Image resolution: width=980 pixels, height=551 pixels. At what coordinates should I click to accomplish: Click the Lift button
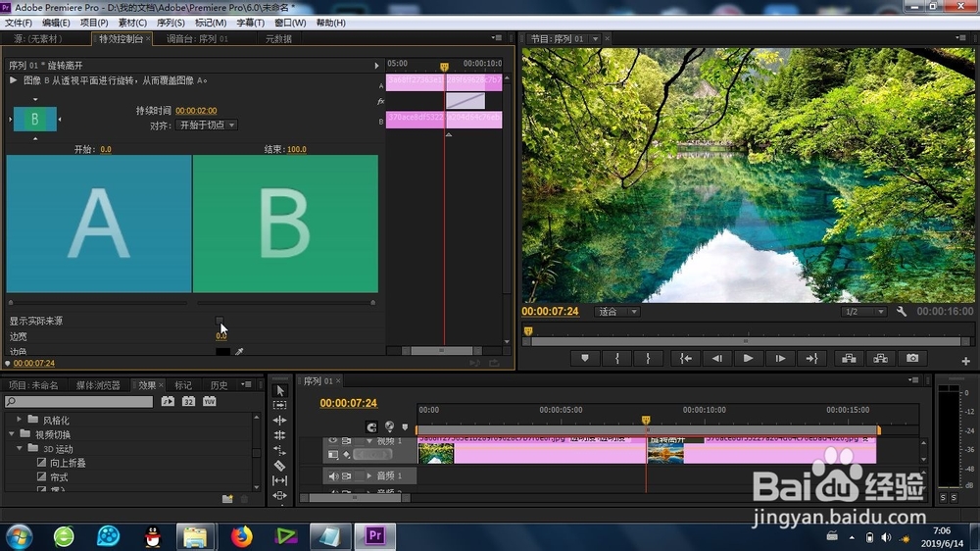[849, 359]
